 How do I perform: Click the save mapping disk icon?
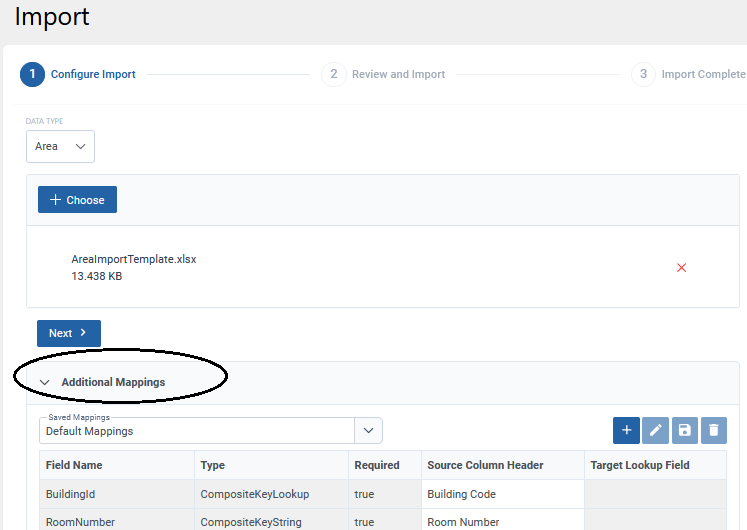(685, 430)
